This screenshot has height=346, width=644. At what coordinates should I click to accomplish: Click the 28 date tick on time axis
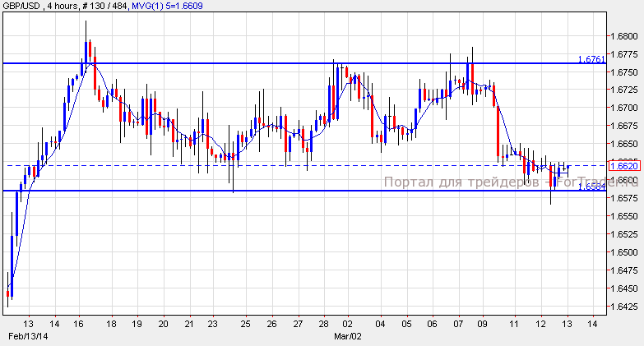[x=323, y=324]
